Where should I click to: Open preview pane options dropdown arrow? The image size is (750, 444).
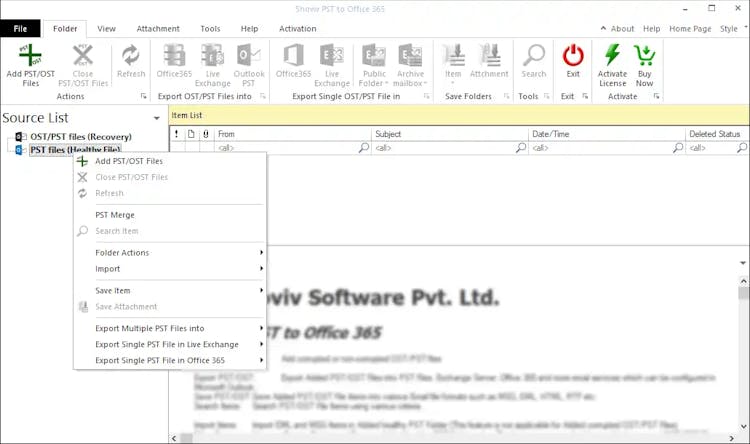pos(743,263)
